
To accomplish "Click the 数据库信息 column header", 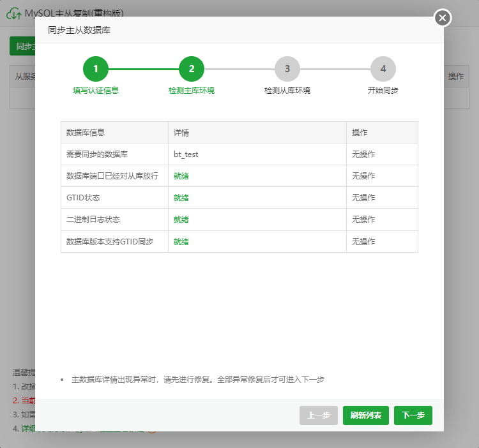I will pyautogui.click(x=86, y=133).
